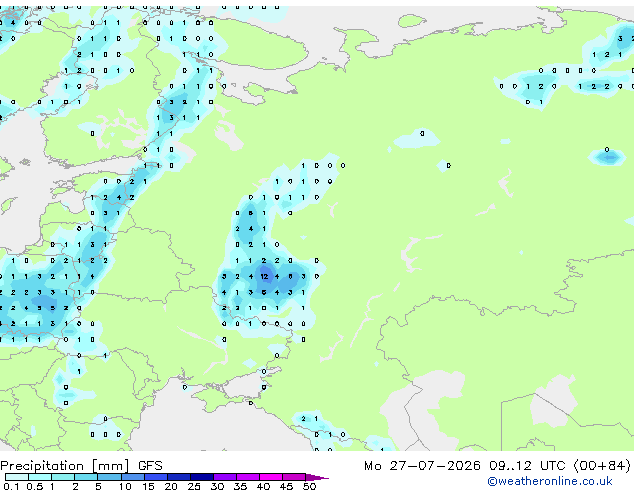Click the 25–30 mm dark navy swatch
634x490 pixels.
point(202,477)
